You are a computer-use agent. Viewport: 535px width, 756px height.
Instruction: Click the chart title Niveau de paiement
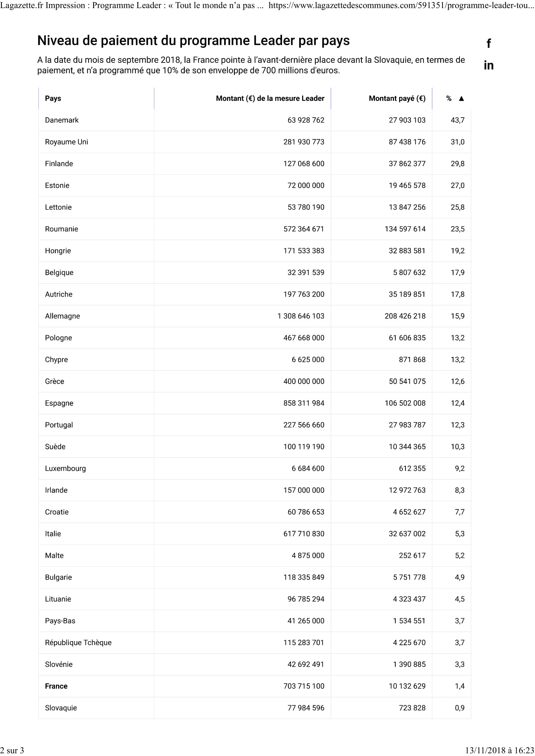point(193,40)
